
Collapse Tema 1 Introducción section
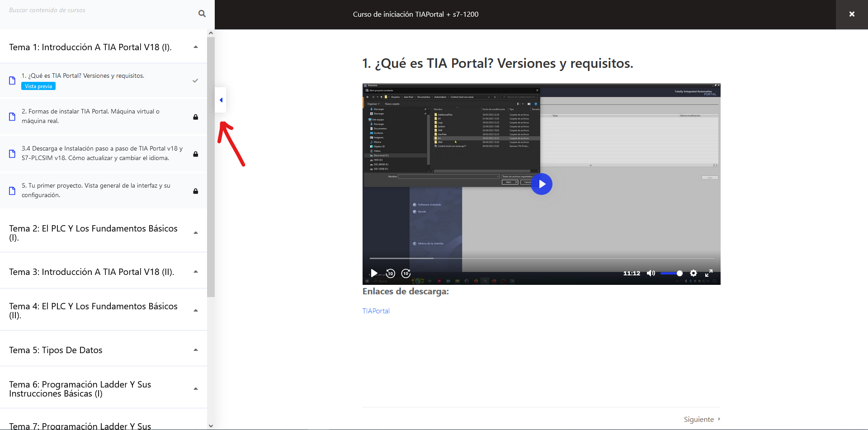[196, 47]
